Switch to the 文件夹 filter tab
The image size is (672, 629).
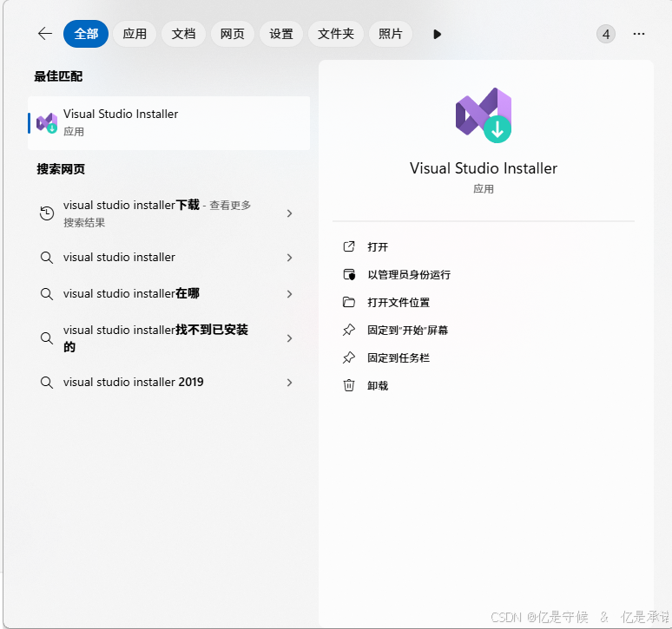336,34
